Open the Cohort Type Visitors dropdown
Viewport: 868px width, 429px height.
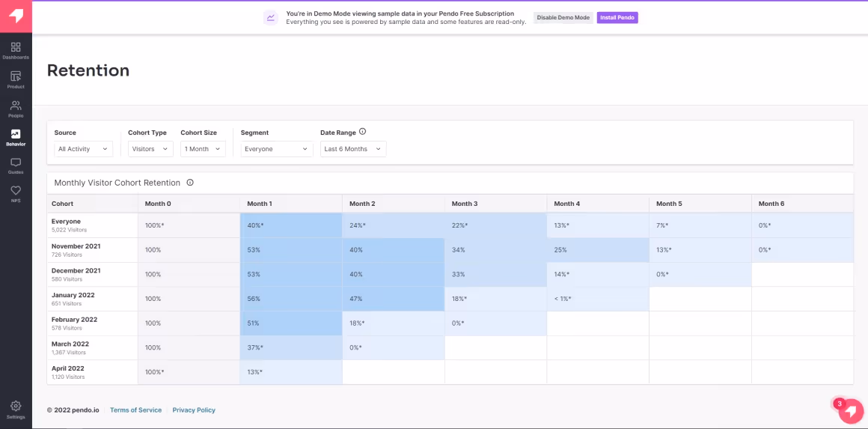[150, 149]
